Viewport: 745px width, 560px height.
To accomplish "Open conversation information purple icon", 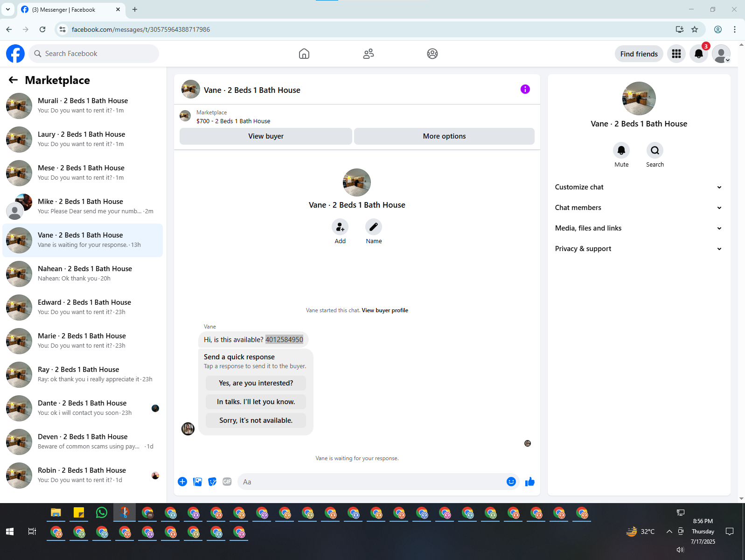I will (525, 89).
